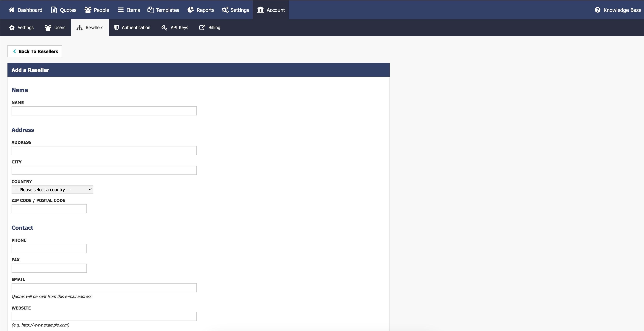Select the Resellers tab
This screenshot has height=331, width=644.
click(x=90, y=27)
